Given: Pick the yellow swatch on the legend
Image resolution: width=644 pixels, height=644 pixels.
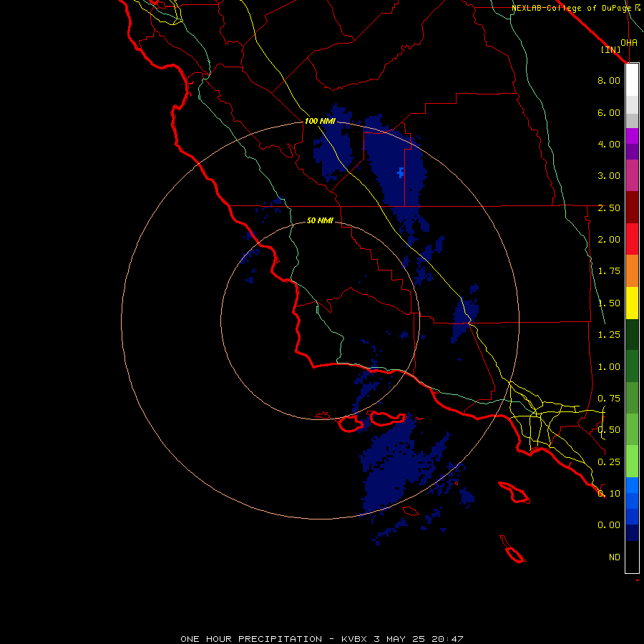Looking at the screenshot, I should 632,303.
